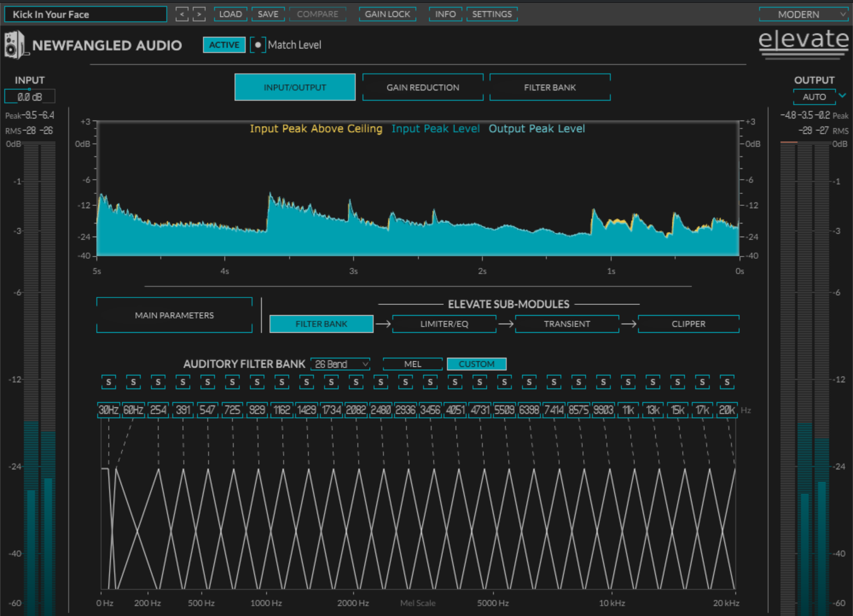This screenshot has width=853, height=616.
Task: Click the 8575 frequency field
Action: [x=578, y=410]
